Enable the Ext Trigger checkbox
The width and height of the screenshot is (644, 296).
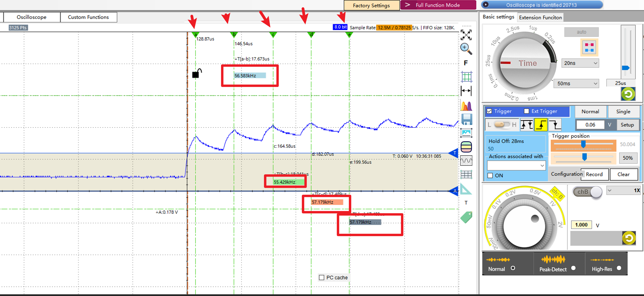pyautogui.click(x=527, y=111)
